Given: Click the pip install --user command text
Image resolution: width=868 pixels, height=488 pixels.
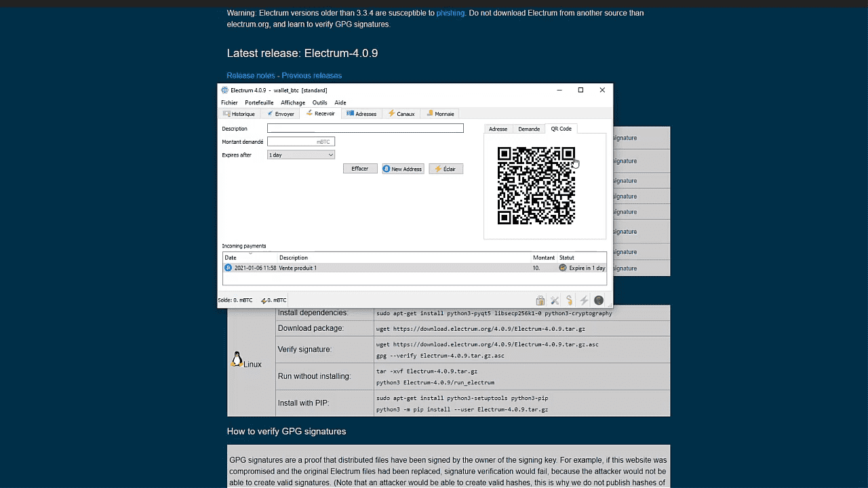Looking at the screenshot, I should click(462, 409).
